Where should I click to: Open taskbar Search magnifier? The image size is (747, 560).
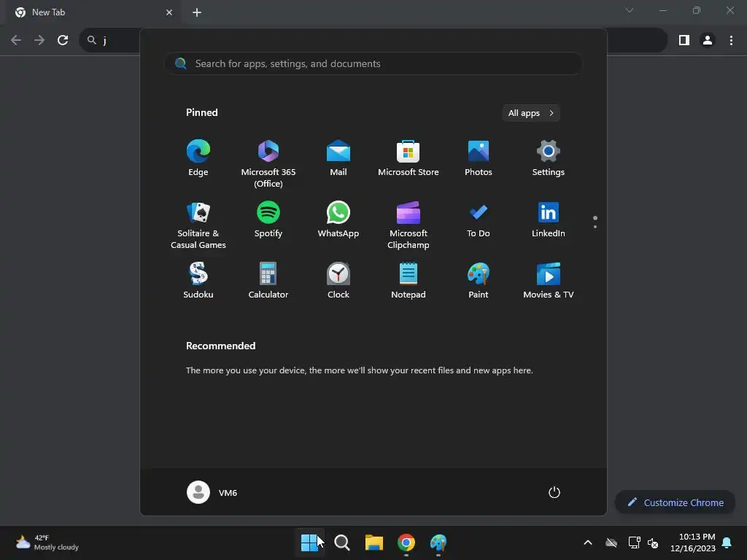342,542
